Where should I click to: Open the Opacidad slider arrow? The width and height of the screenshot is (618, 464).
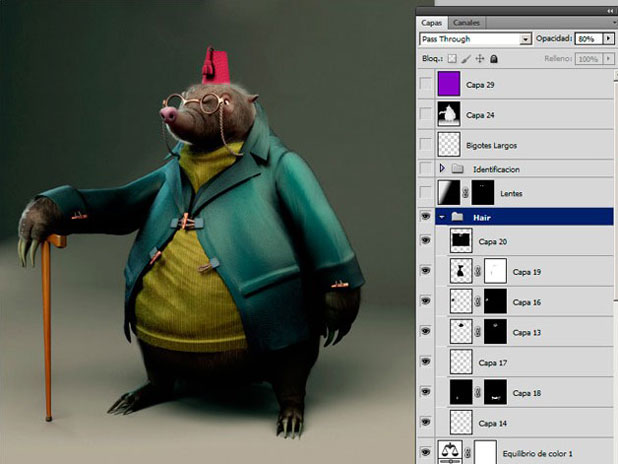point(608,39)
